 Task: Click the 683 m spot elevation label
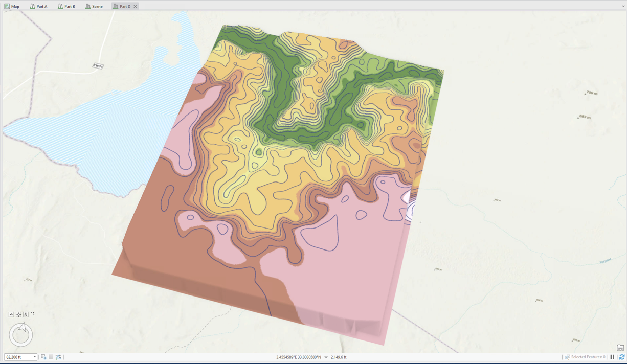(585, 117)
